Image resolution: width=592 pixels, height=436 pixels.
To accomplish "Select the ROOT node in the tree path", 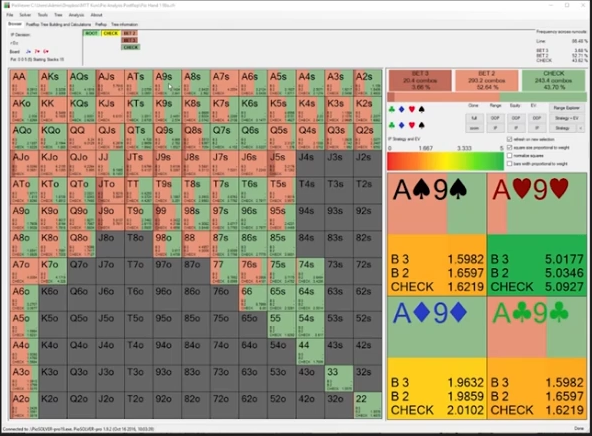I will (91, 33).
